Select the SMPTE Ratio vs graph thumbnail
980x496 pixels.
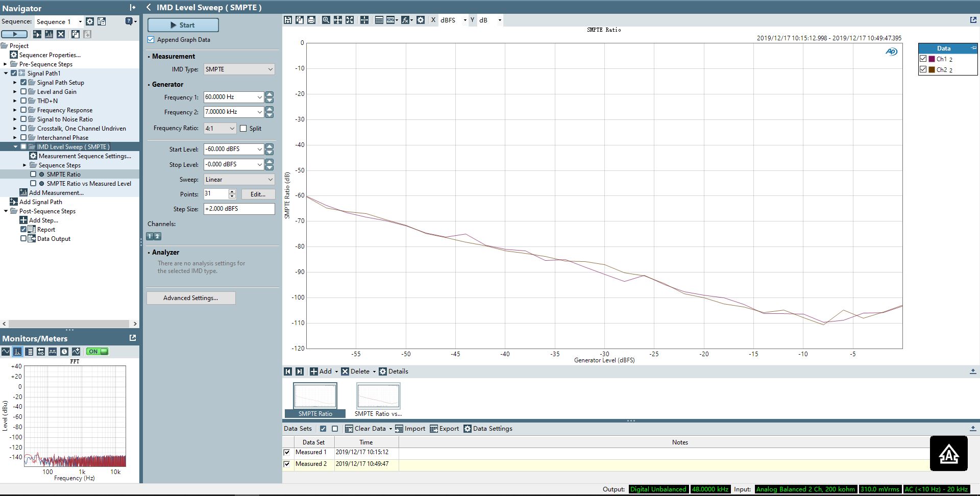(378, 401)
